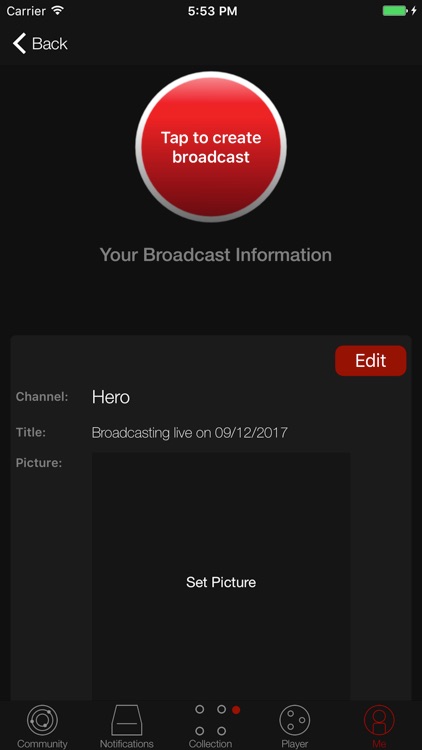Image resolution: width=422 pixels, height=750 pixels.
Task: Tap the 'Picture:' label
Action: [x=39, y=463]
